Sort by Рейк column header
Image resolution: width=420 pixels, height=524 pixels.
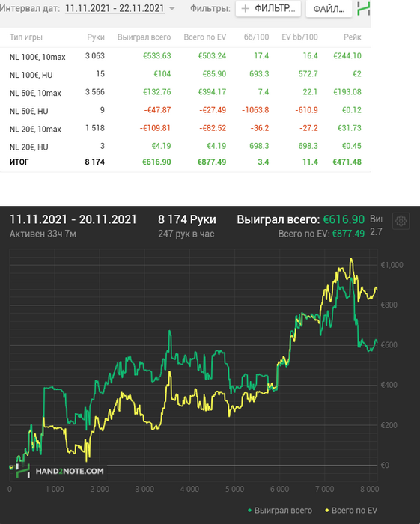[x=352, y=37]
